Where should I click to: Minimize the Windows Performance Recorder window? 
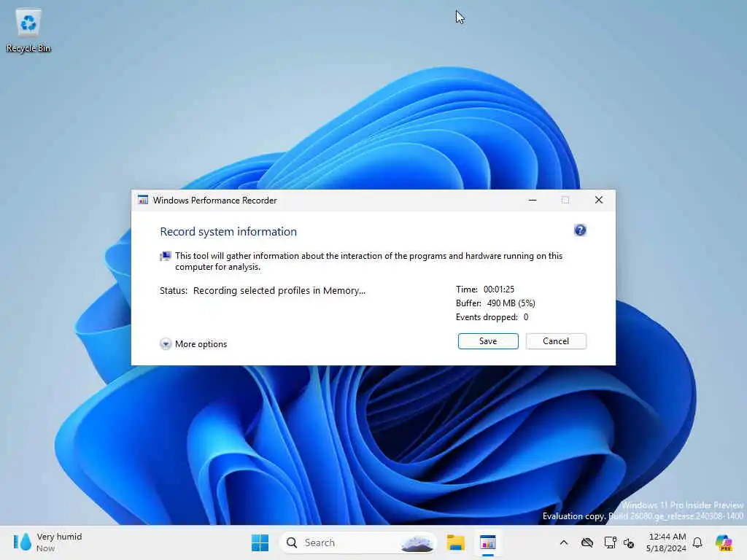(x=533, y=201)
